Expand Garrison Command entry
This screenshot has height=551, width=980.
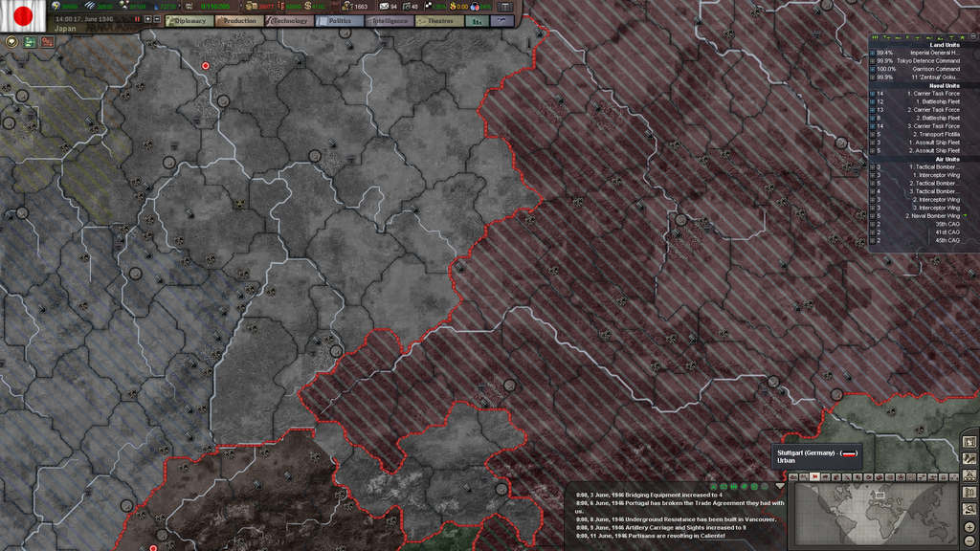(x=873, y=69)
